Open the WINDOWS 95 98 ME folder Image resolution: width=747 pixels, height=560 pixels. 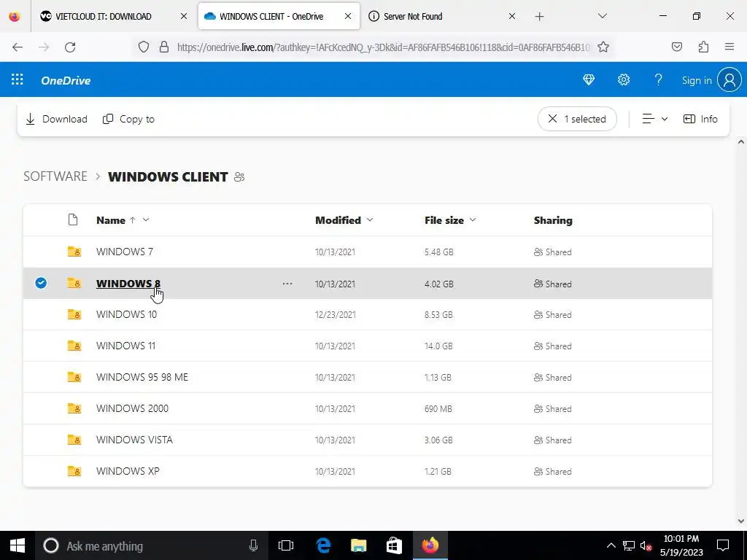142,377
